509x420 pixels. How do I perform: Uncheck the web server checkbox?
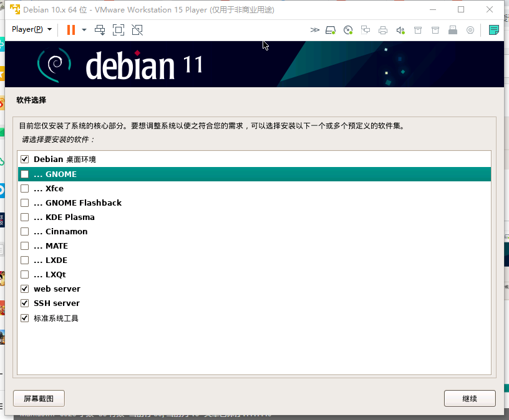click(25, 289)
